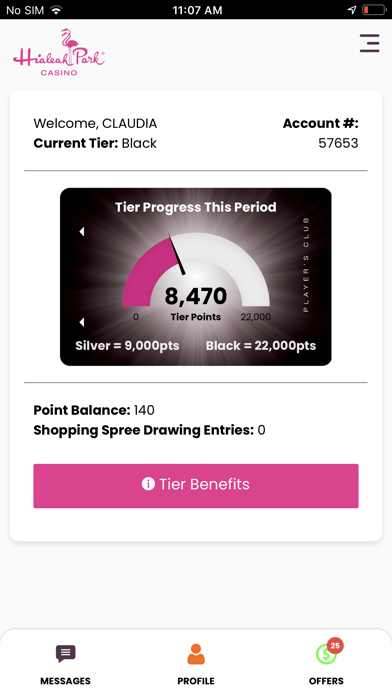Tap the 8,470 Tier Points value
The height and width of the screenshot is (696, 392).
tap(196, 296)
